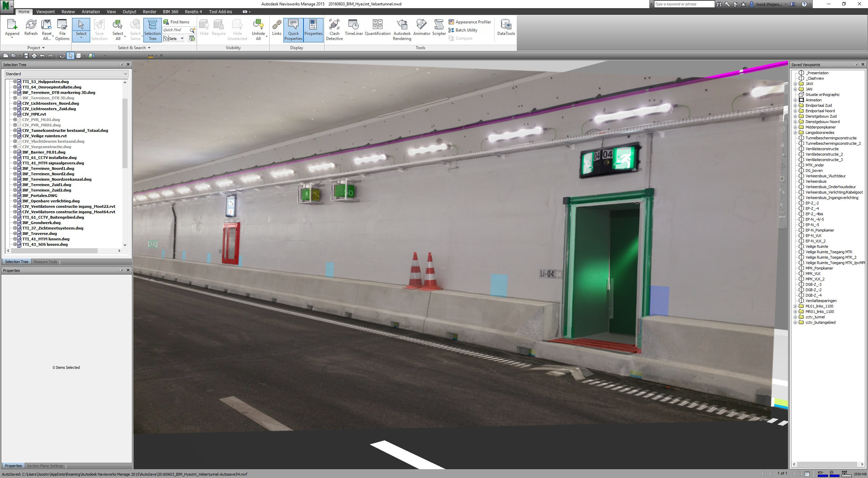
Task: Select the MPK_Pompkamer viewpoint
Action: pyautogui.click(x=819, y=268)
